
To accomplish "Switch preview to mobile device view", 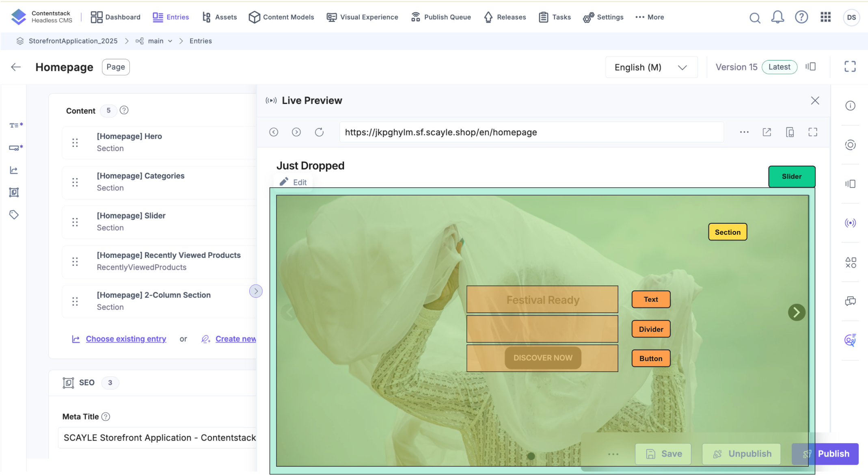I will (x=790, y=132).
